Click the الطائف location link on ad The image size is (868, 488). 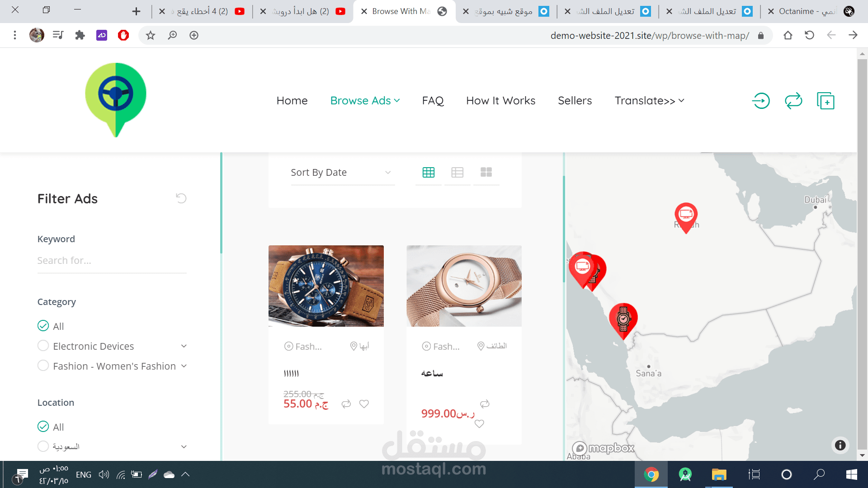tap(492, 346)
